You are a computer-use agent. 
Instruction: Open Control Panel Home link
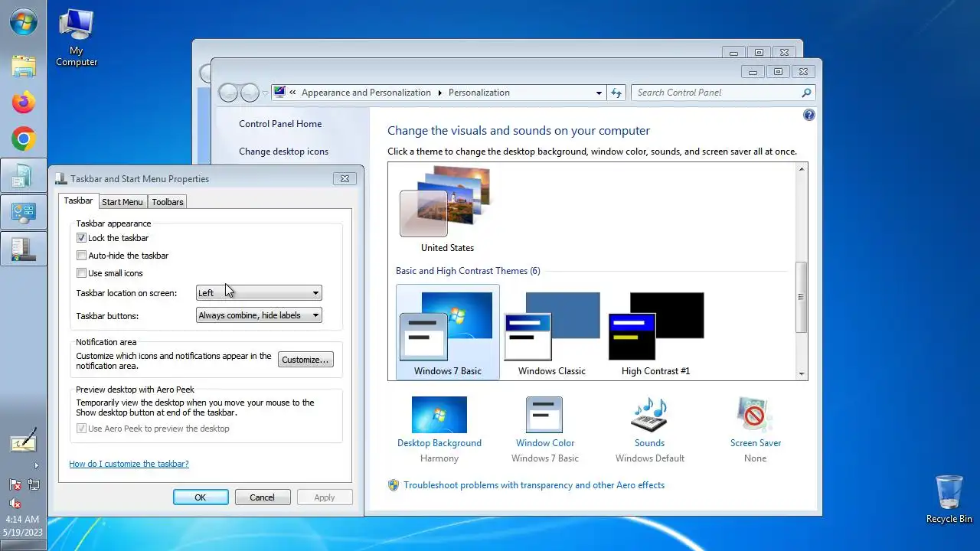(x=280, y=124)
